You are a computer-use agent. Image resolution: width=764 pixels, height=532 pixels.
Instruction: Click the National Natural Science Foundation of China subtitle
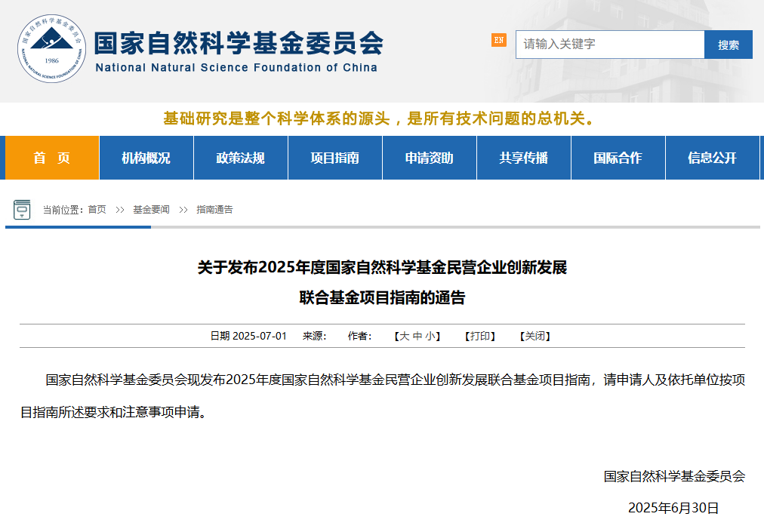pos(236,68)
